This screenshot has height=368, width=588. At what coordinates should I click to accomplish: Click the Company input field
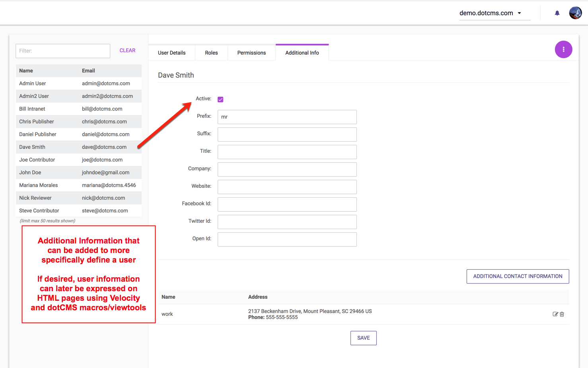(287, 169)
